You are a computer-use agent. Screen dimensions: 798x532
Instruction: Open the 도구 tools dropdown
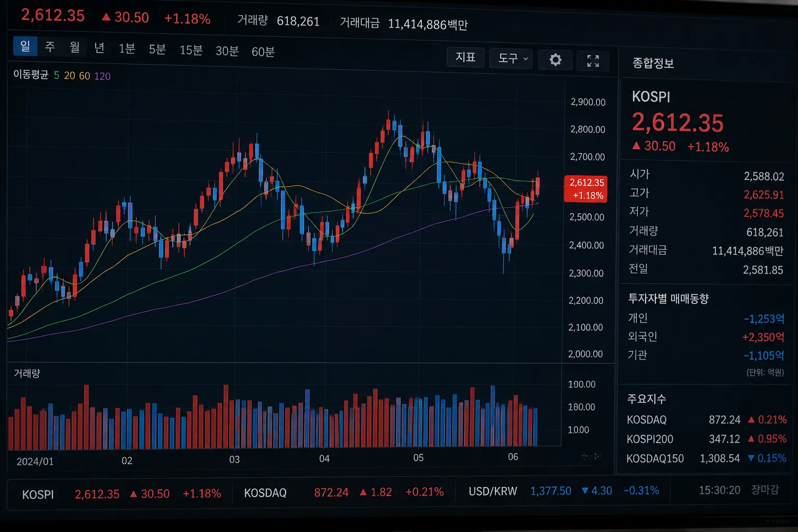[512, 58]
